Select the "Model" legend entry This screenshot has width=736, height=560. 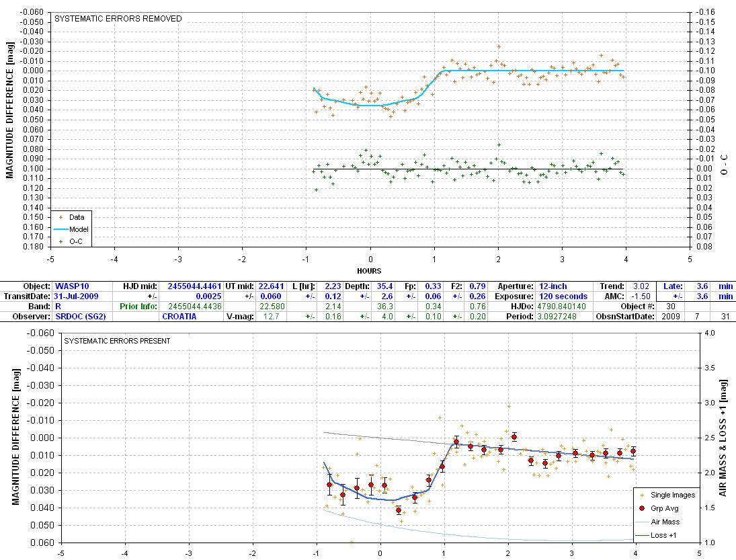pyautogui.click(x=71, y=229)
